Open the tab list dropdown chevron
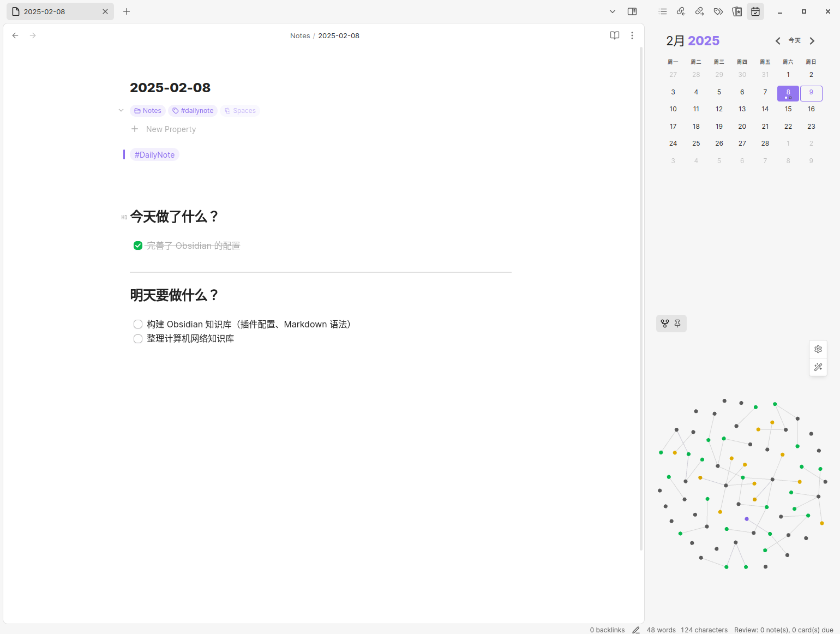840x634 pixels. [x=613, y=11]
